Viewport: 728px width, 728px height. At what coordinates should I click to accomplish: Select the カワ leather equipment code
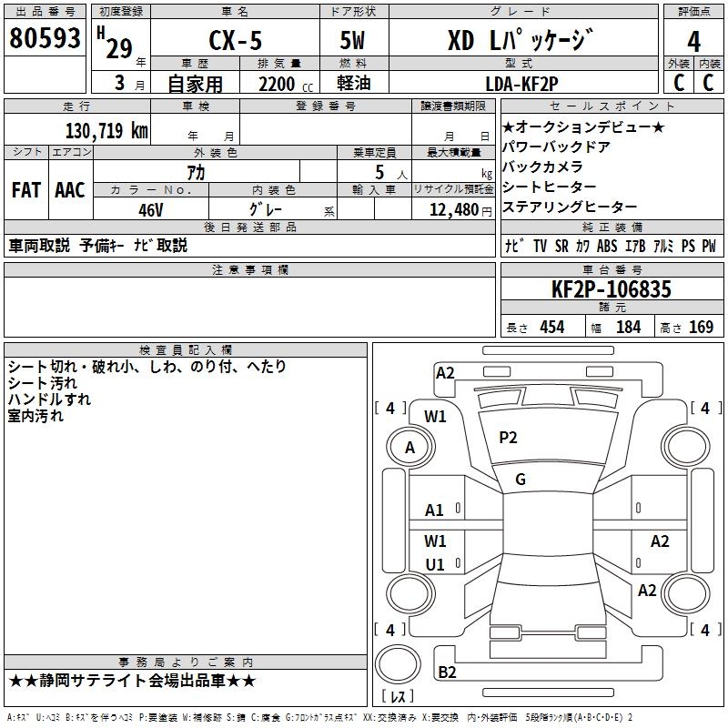[x=582, y=246]
